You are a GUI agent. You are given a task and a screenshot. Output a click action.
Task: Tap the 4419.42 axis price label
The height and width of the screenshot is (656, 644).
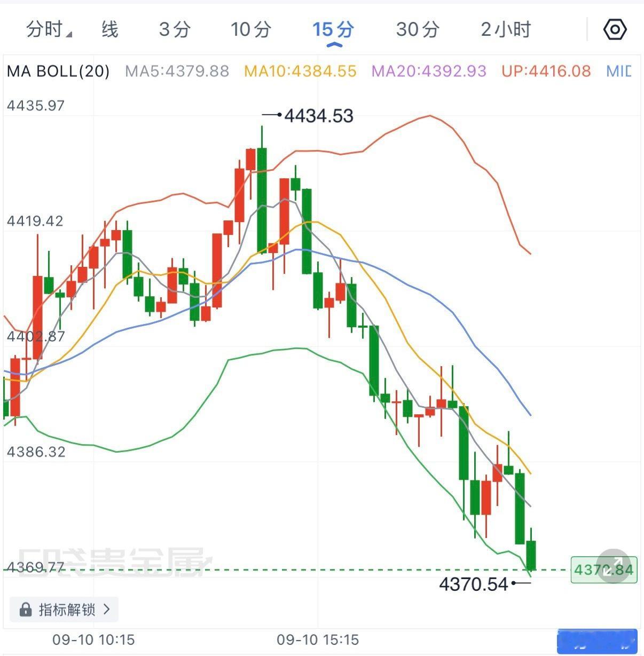(35, 221)
